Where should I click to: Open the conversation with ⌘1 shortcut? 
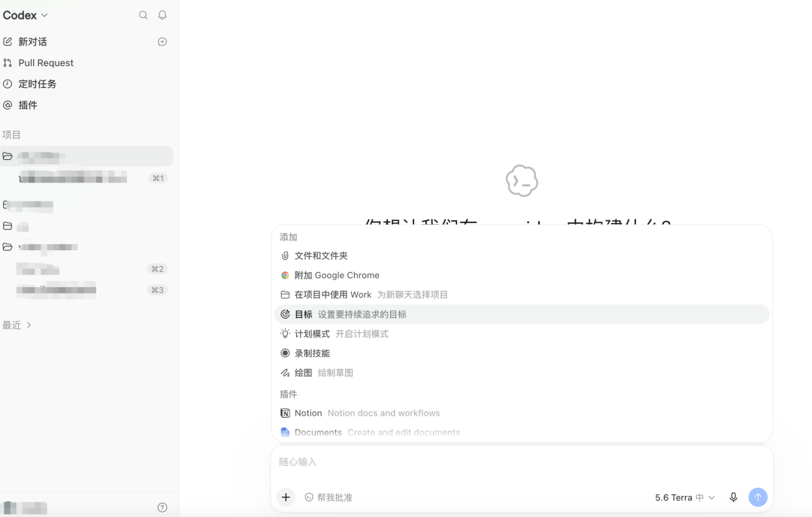coord(87,178)
